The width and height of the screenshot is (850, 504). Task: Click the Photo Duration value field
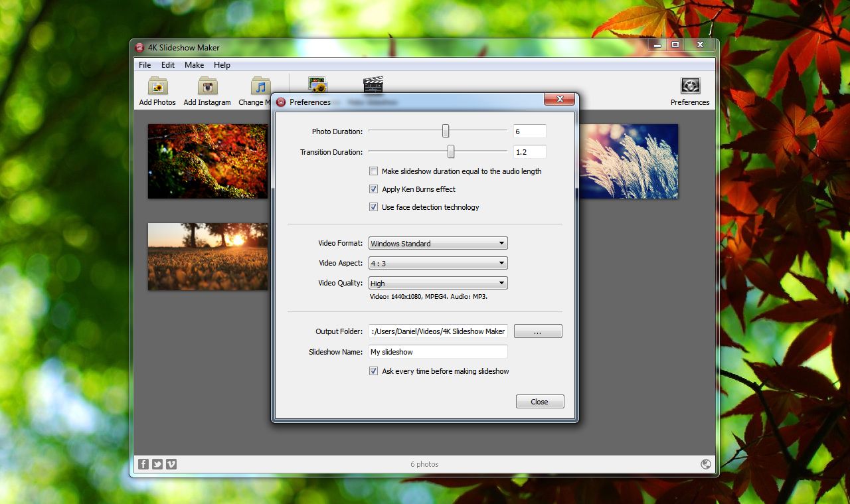tap(529, 131)
